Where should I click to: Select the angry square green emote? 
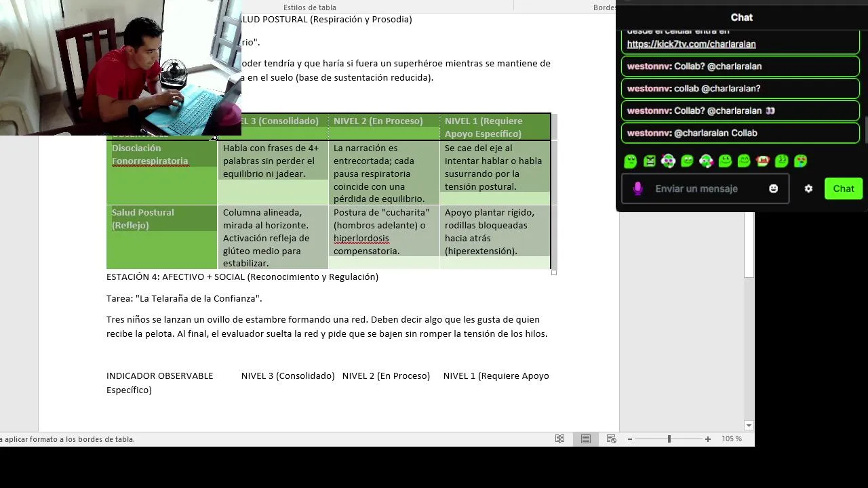click(x=650, y=161)
